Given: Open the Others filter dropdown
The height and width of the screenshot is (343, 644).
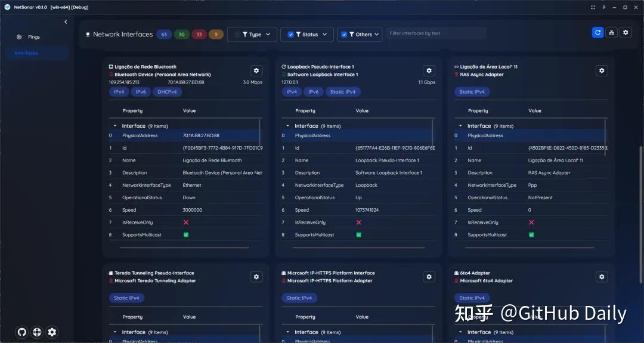Looking at the screenshot, I should (360, 35).
